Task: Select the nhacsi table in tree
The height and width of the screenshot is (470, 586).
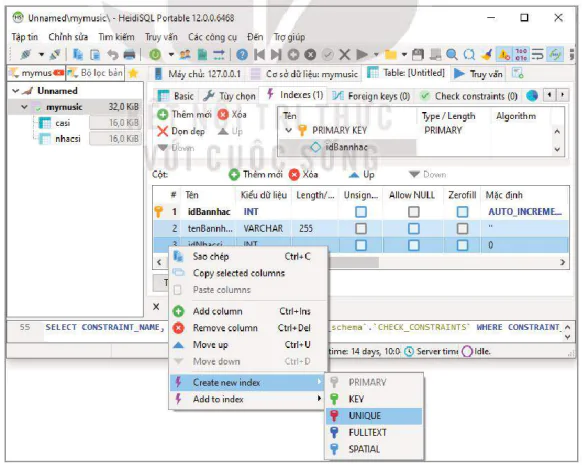Action: [68, 139]
